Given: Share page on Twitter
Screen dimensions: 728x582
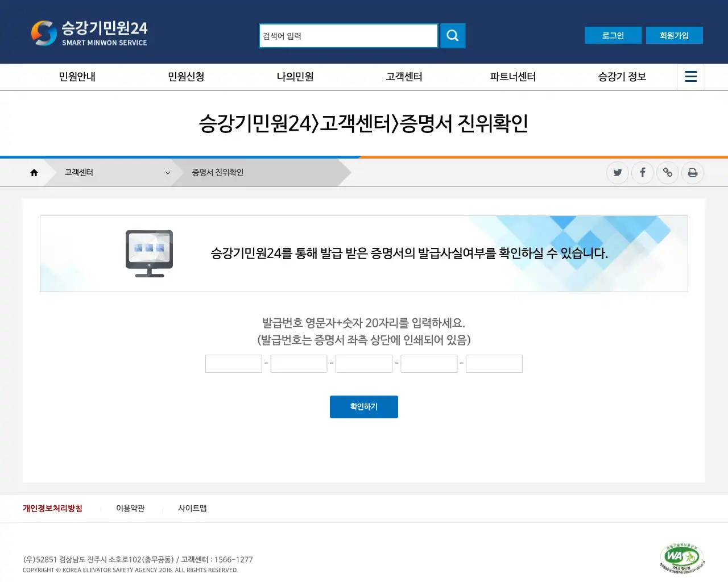Looking at the screenshot, I should tap(618, 173).
